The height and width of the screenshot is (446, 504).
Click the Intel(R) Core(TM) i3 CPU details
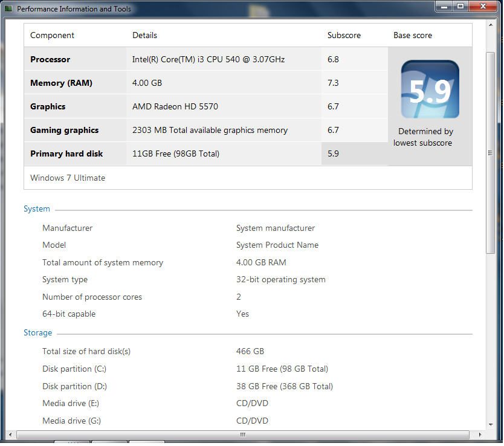pos(208,59)
